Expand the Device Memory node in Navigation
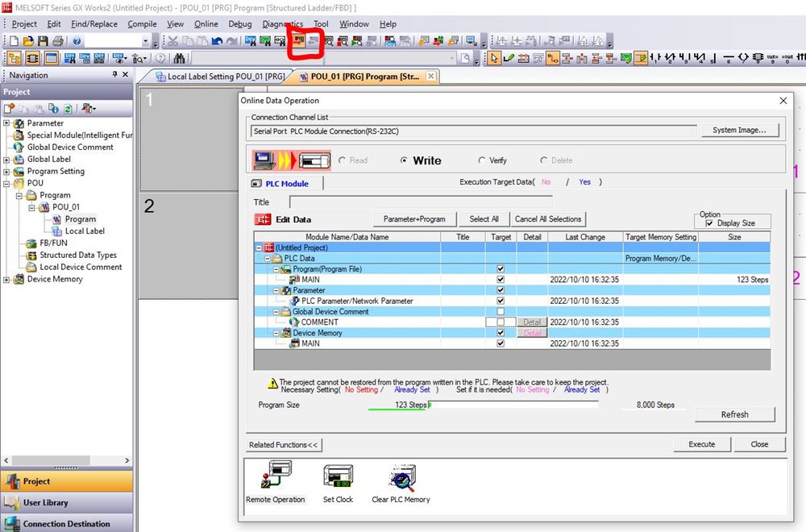Viewport: 806px width, 532px height. tap(6, 280)
